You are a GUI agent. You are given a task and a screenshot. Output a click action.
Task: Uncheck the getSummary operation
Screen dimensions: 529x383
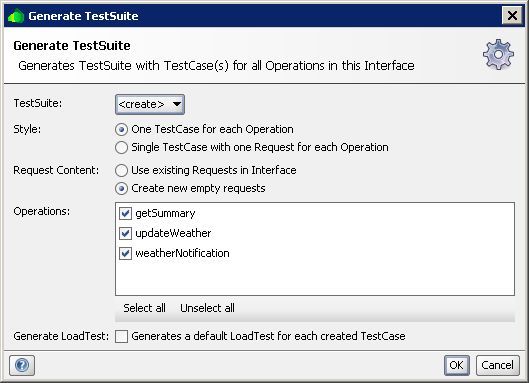tap(125, 213)
